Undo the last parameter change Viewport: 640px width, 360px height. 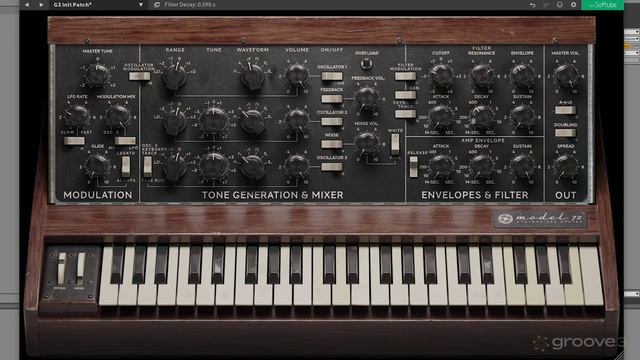(x=532, y=5)
